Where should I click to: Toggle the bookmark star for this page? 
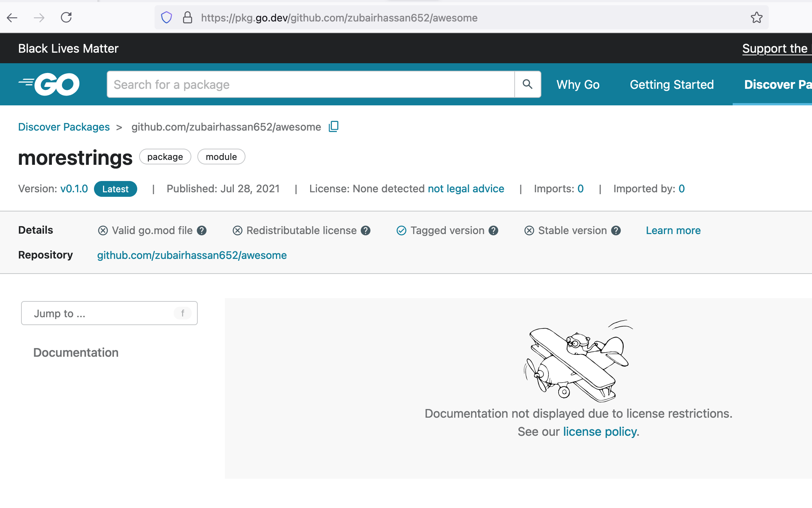[x=757, y=17]
